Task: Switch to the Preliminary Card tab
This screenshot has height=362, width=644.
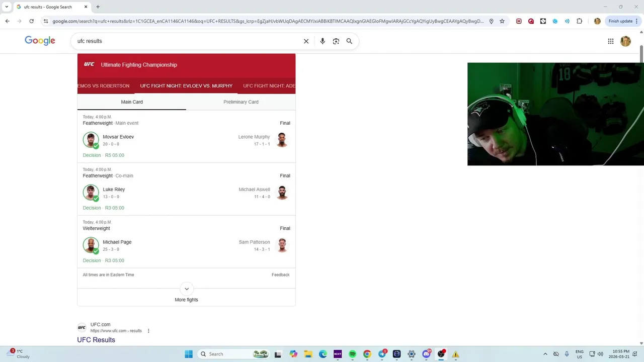Action: [241, 102]
